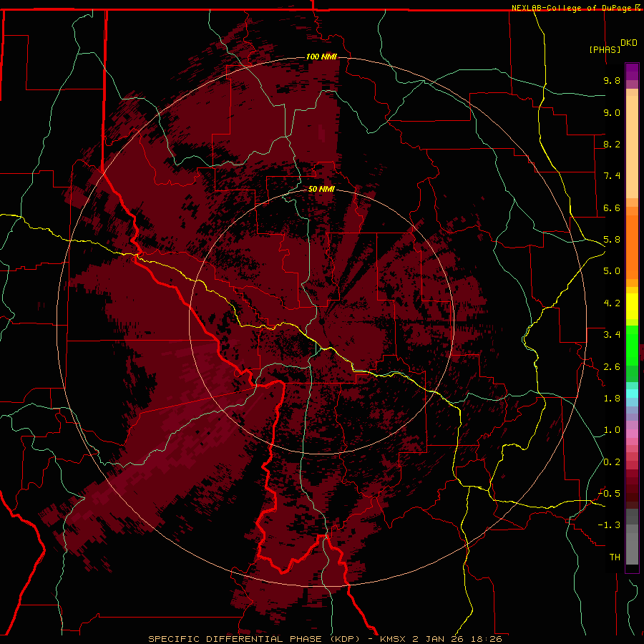This screenshot has width=644, height=644.
Task: Click the [PHAS] units label
Action: pos(605,49)
